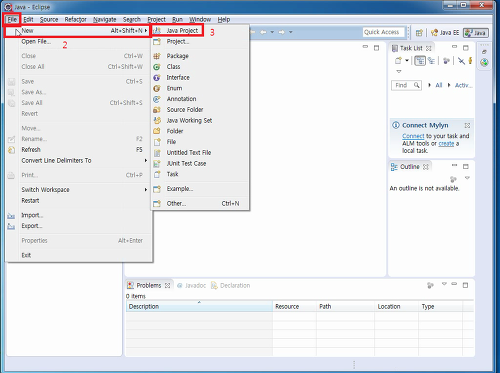
Task: Choose Restart from File menu
Action: 78,200
